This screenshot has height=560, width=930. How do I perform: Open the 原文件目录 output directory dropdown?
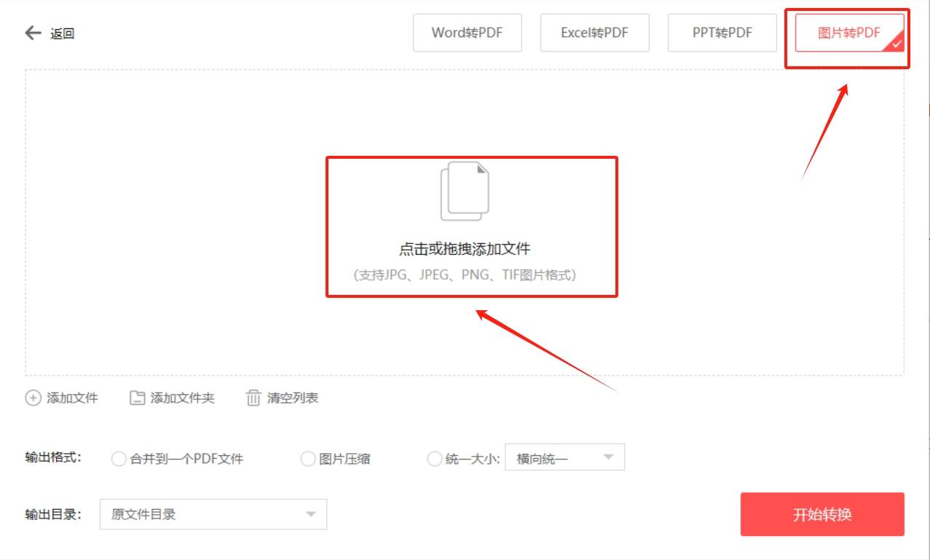(x=213, y=514)
